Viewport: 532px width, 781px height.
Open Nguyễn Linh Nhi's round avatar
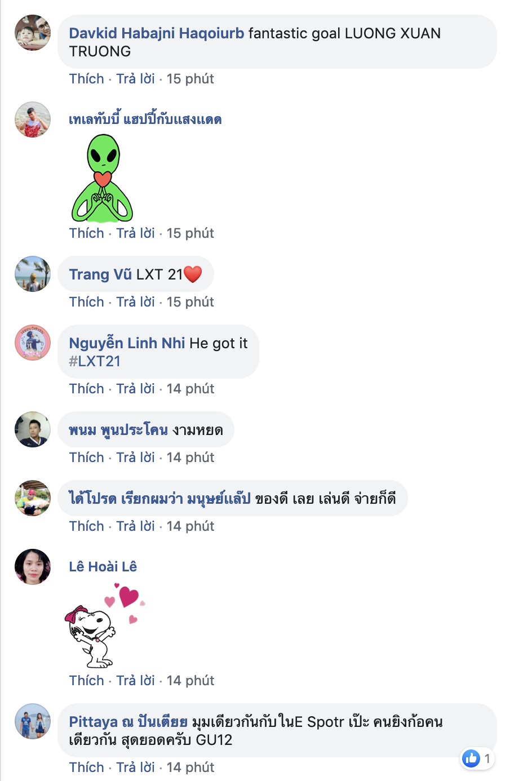click(33, 343)
